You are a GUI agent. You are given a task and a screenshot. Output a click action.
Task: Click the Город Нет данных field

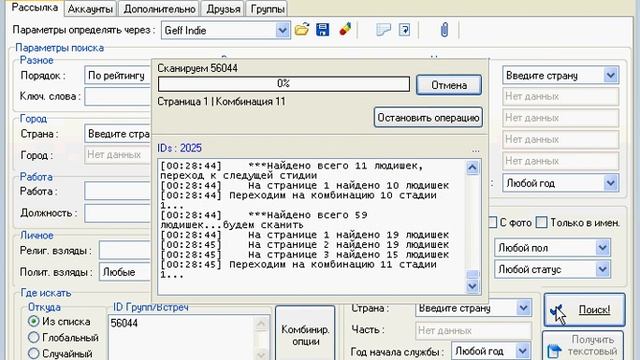(118, 155)
